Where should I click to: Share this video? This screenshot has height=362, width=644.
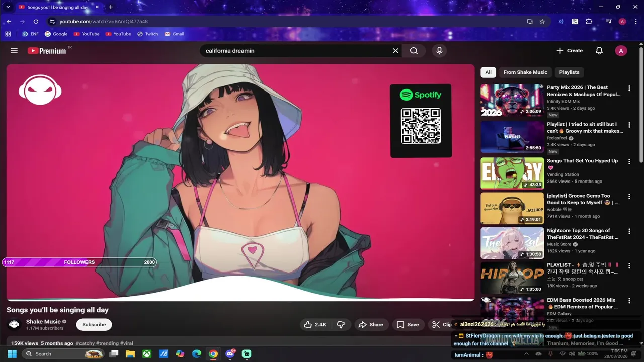pos(371,325)
